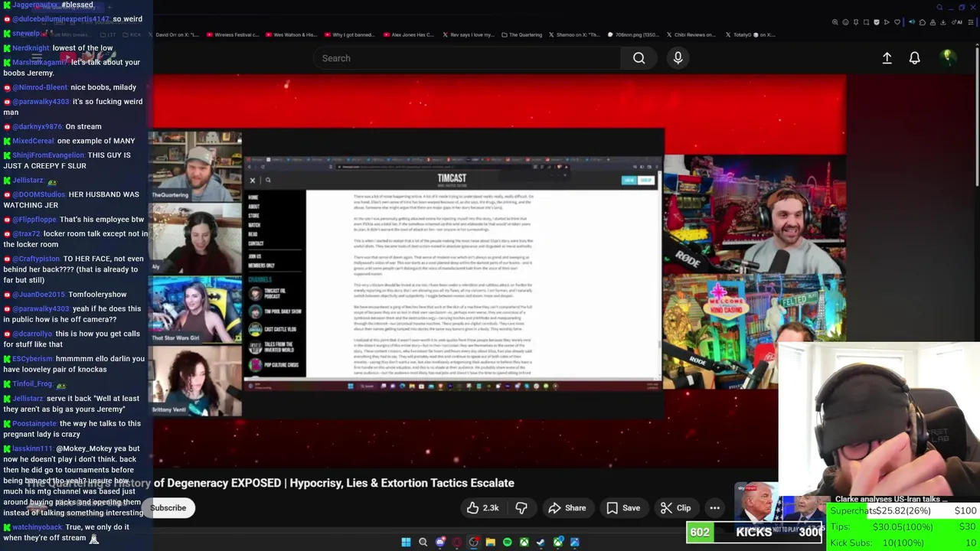Click the TIMCAST logo in the shared page

click(x=452, y=178)
